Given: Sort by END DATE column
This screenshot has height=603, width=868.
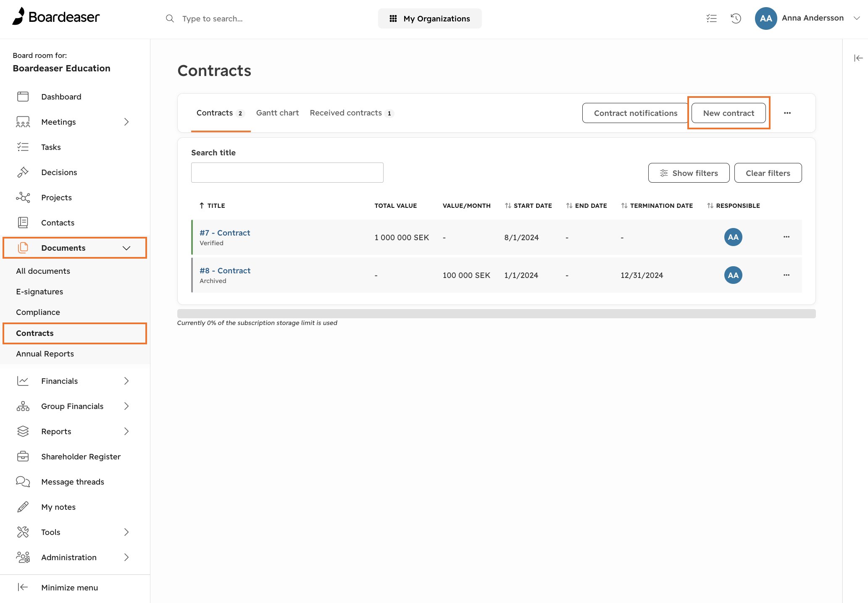Looking at the screenshot, I should coord(586,205).
